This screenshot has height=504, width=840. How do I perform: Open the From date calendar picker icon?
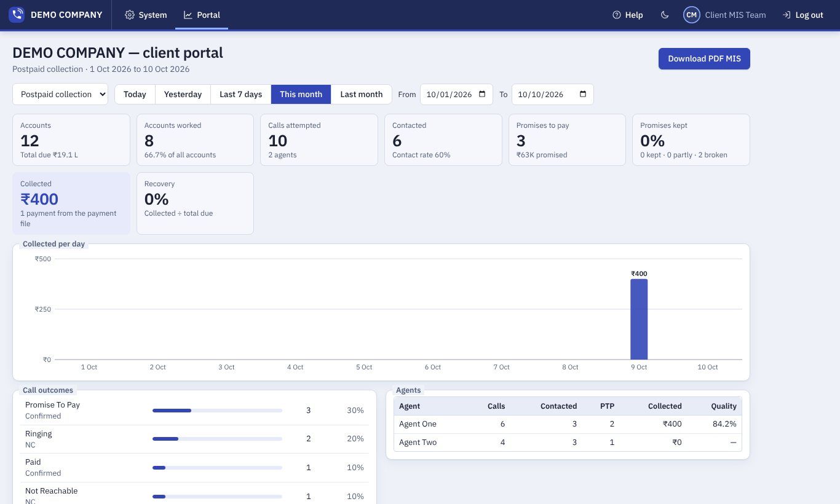click(x=482, y=94)
